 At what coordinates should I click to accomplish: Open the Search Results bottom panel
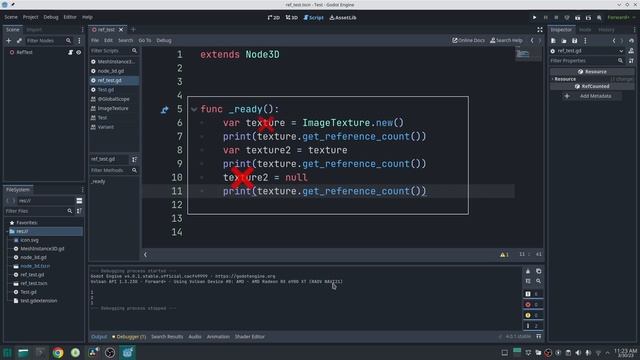167,337
